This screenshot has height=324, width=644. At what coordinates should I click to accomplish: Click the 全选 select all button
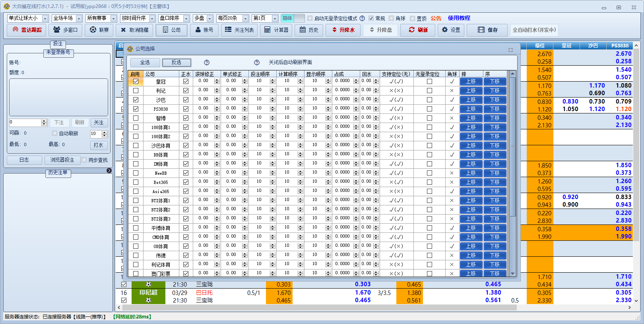(x=145, y=62)
